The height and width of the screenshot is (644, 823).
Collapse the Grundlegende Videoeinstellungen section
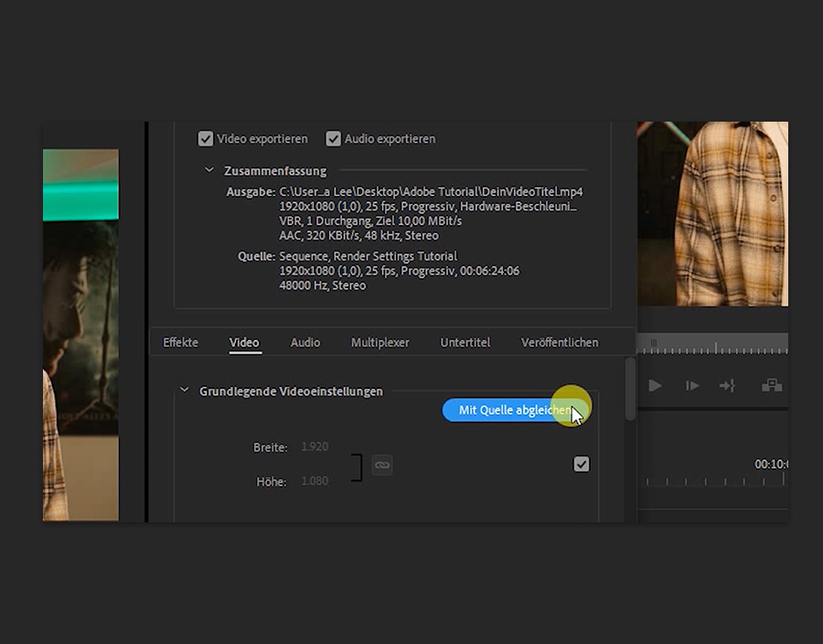(185, 391)
